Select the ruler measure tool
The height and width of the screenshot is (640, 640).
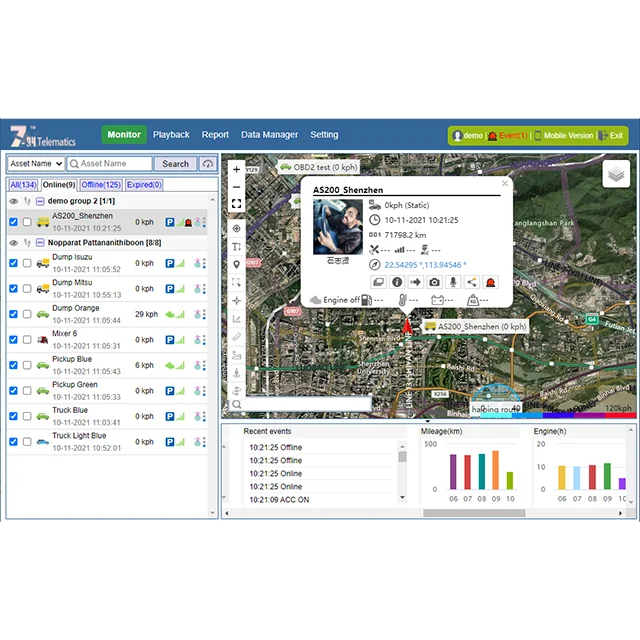pos(236,337)
